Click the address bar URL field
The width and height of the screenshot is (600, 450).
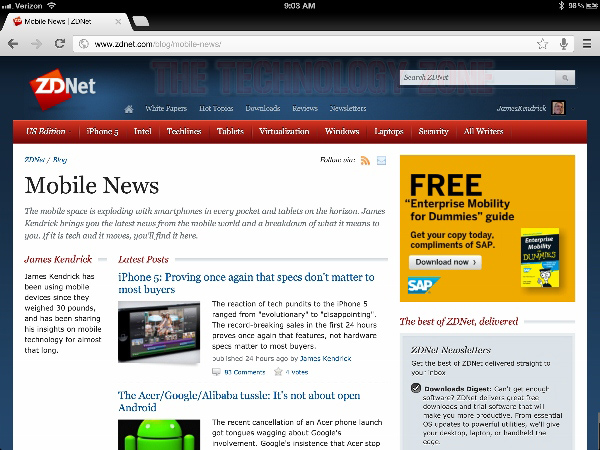point(308,44)
